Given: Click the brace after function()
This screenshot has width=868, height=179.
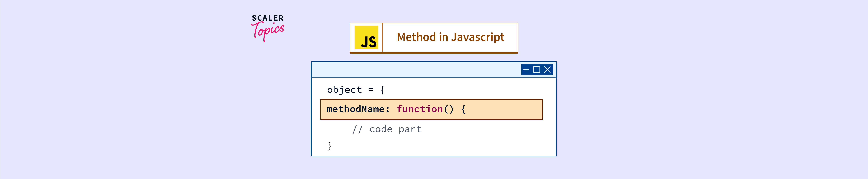Looking at the screenshot, I should click(x=464, y=109).
